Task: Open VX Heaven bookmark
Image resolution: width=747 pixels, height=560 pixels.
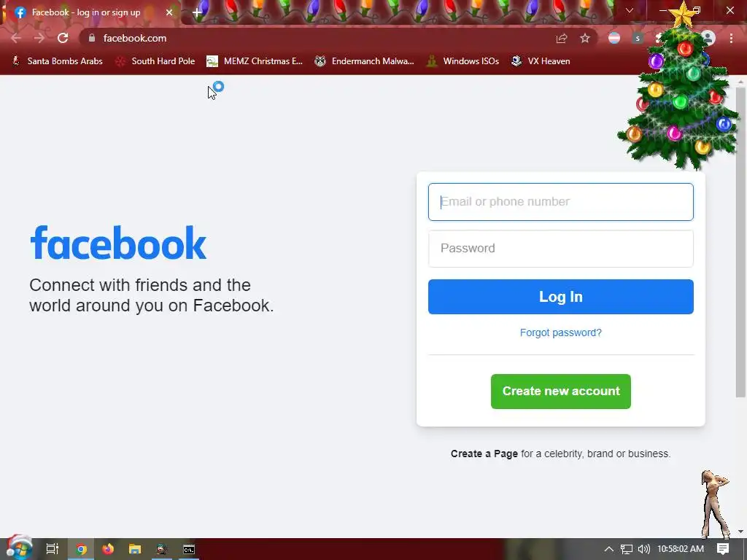Action: click(x=541, y=61)
